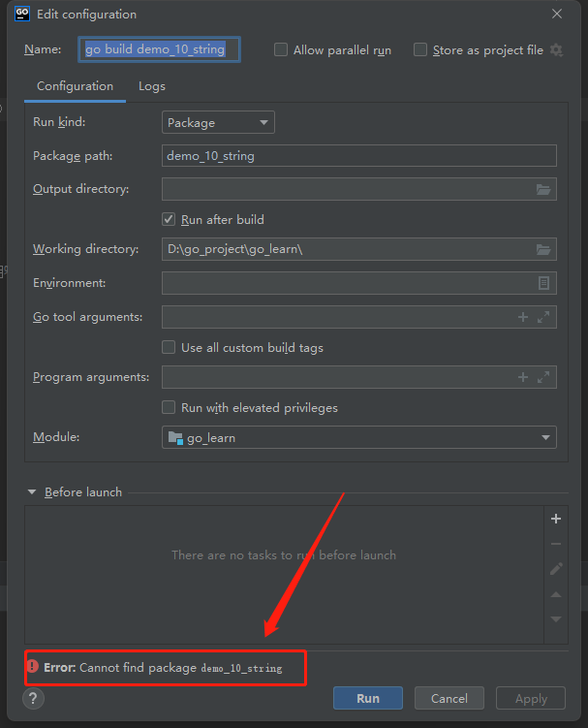Switch to the Logs tab

pos(152,86)
